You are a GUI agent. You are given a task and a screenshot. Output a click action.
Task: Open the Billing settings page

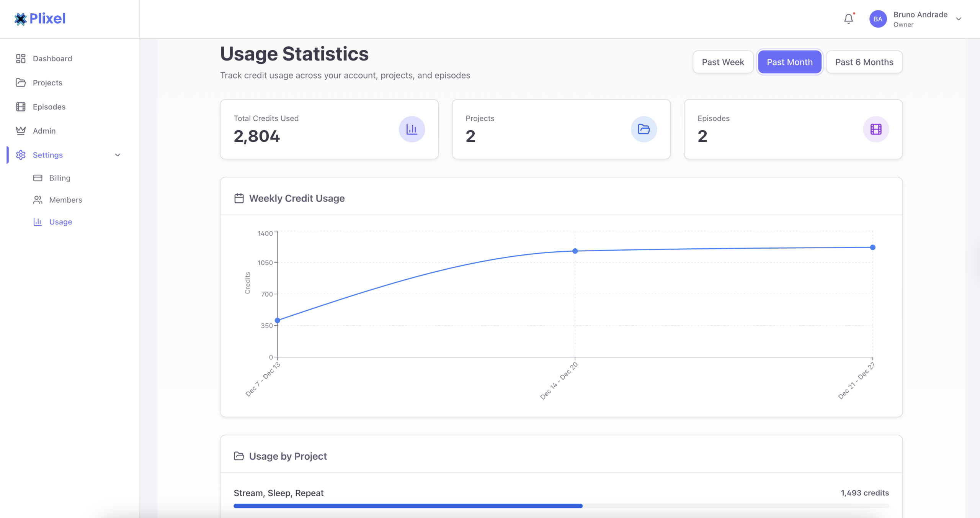[x=59, y=178]
